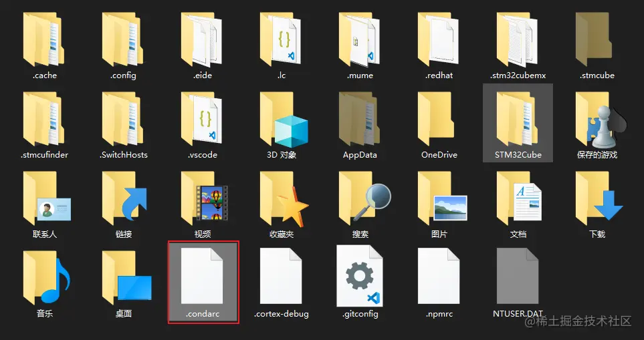Screen dimensions: 644x340
Task: Click the "桌面" name label
Action: tap(123, 314)
